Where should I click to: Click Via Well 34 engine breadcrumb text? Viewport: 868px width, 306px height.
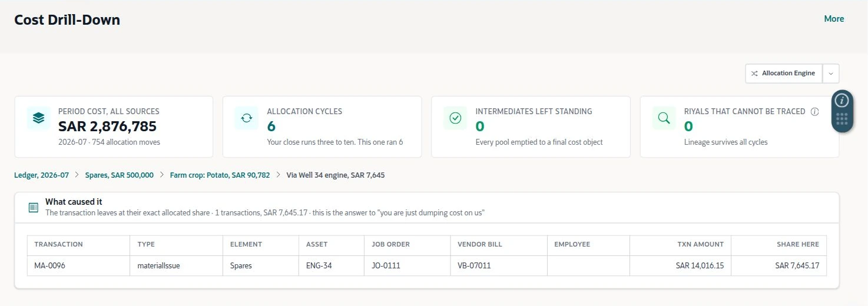pos(336,175)
